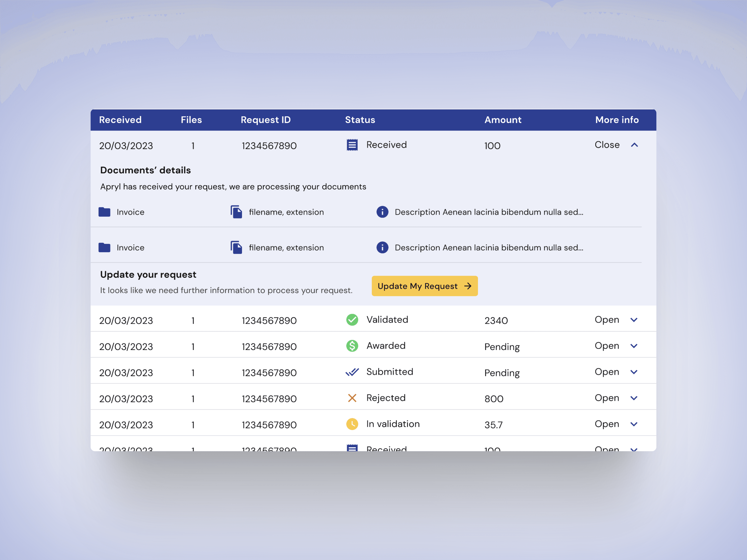The image size is (747, 560).
Task: Click the second description info icon
Action: [x=382, y=247]
